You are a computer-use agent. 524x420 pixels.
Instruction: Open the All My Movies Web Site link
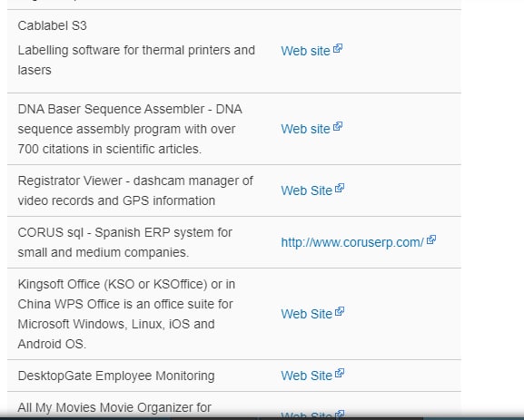click(306, 415)
